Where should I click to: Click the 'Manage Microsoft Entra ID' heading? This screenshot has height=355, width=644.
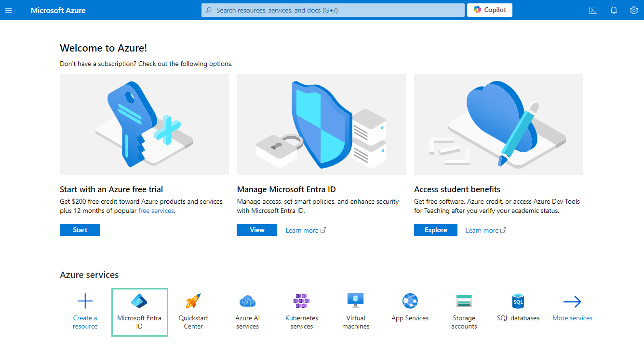286,189
